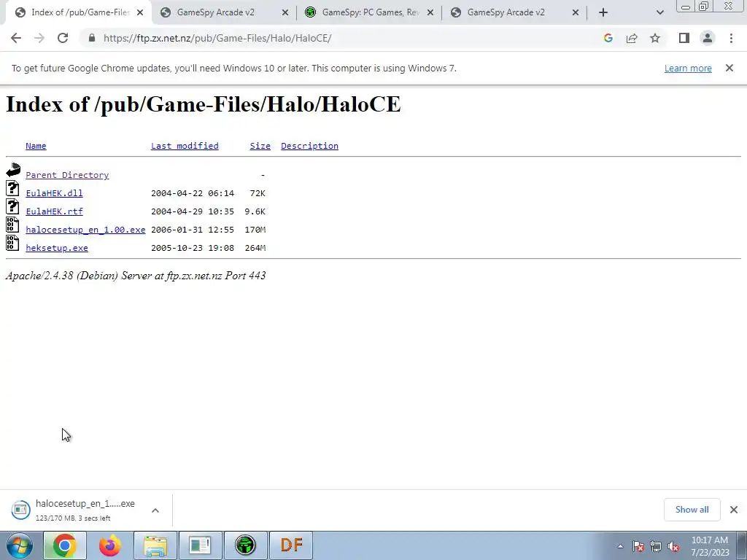747x560 pixels.
Task: Sort listing by Description
Action: (309, 146)
